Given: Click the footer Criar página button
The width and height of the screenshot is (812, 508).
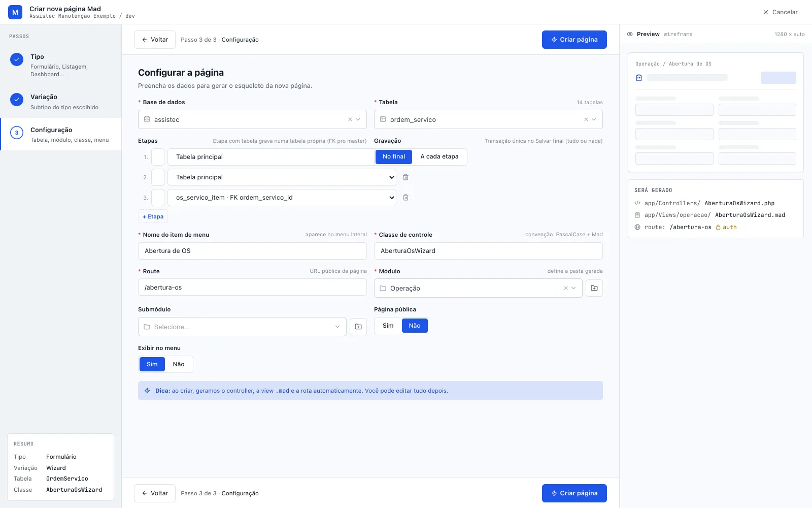Looking at the screenshot, I should tap(574, 493).
